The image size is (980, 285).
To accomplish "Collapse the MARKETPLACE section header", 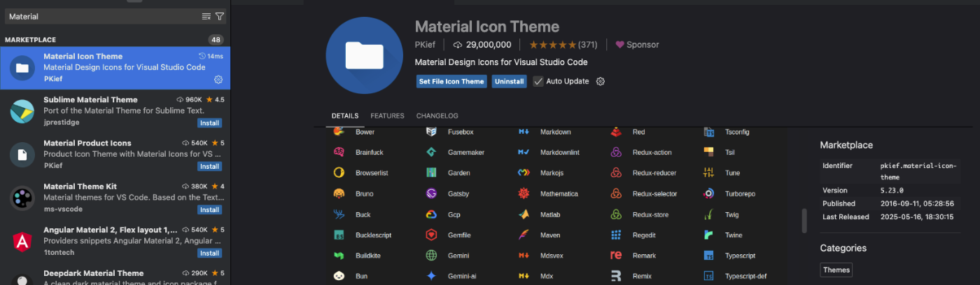I will click(x=115, y=40).
